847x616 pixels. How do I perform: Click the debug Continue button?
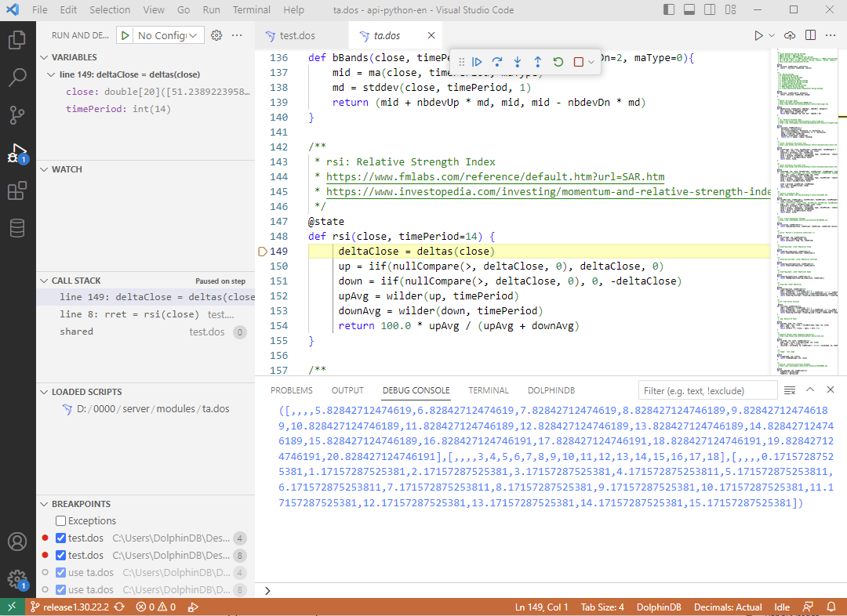pyautogui.click(x=477, y=62)
